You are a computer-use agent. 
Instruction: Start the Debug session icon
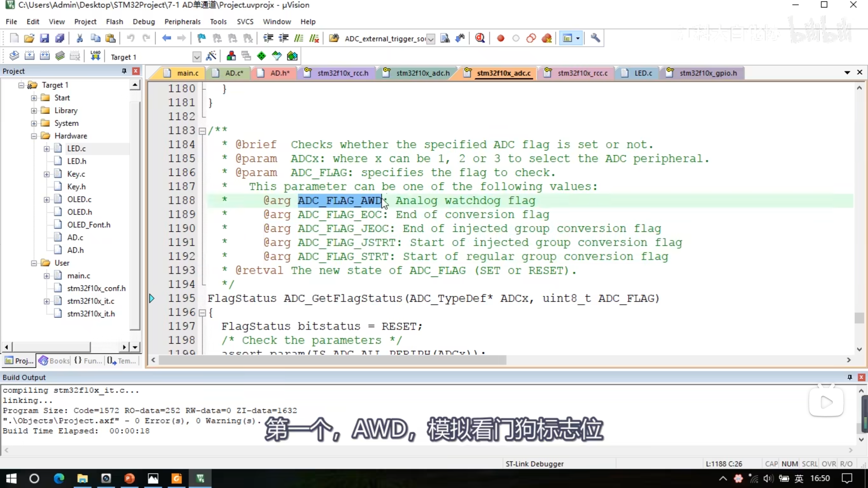click(x=480, y=38)
